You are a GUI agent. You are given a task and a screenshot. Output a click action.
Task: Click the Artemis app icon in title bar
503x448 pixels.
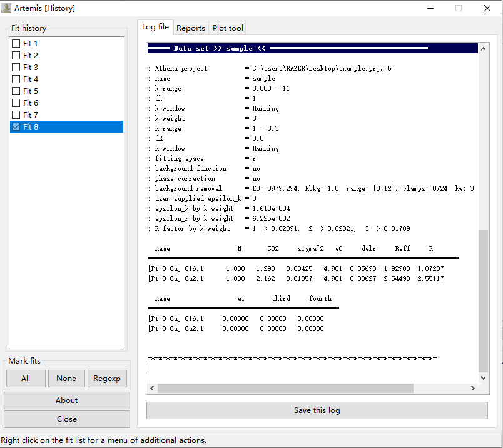(7, 8)
